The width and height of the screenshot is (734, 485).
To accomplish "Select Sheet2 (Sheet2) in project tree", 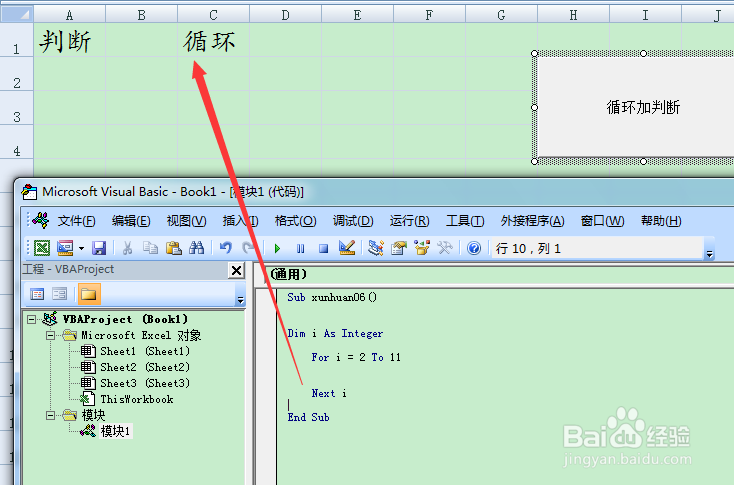I will 145,367.
